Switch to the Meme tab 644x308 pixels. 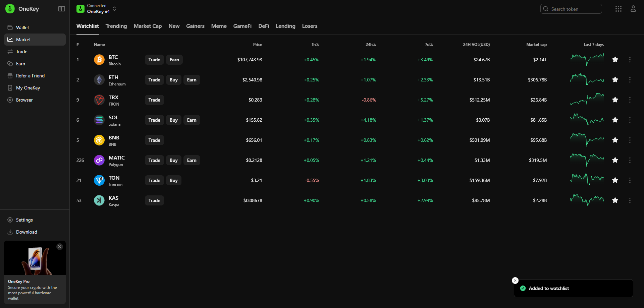219,26
